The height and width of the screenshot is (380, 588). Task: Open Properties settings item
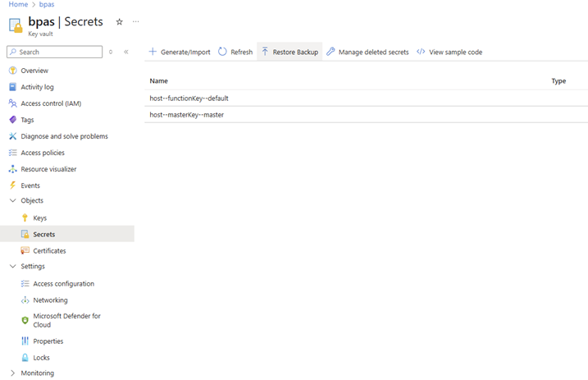48,341
